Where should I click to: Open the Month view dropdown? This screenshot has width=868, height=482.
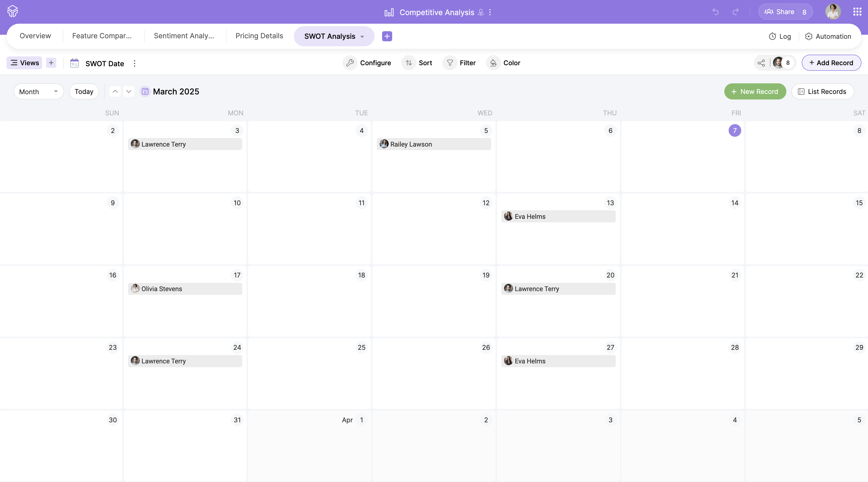[x=38, y=92]
